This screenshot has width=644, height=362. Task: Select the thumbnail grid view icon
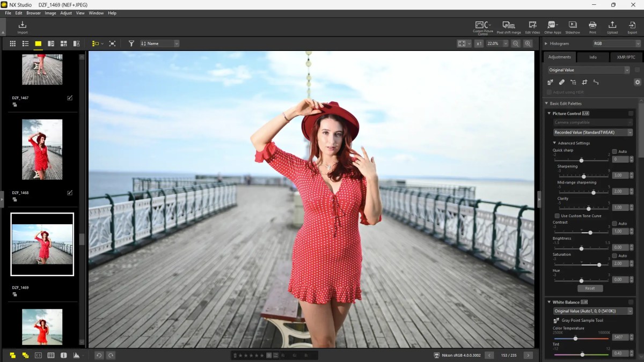click(x=13, y=43)
